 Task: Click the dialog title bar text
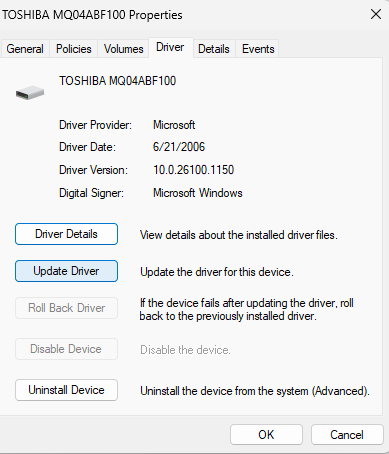pyautogui.click(x=92, y=15)
